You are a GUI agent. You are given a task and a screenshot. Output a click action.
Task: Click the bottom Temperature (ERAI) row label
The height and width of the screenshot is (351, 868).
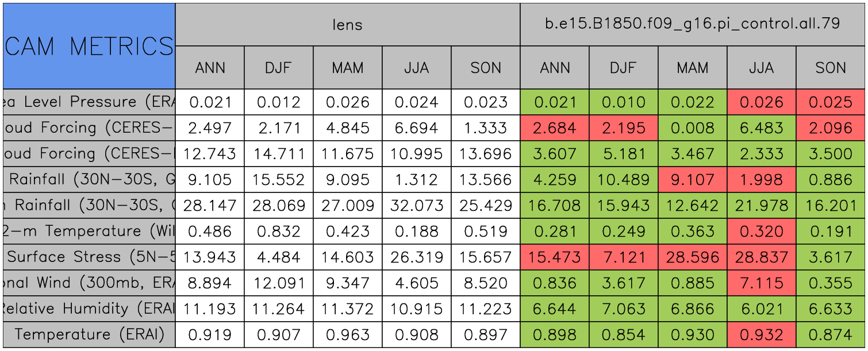tap(89, 334)
